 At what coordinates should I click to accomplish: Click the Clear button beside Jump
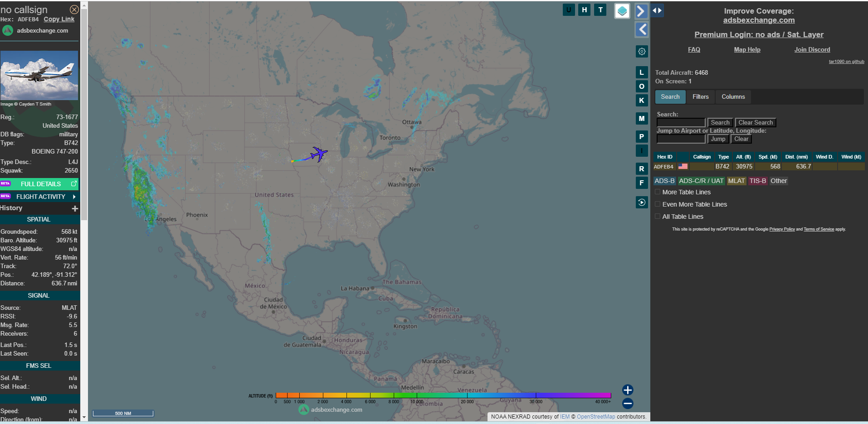pyautogui.click(x=741, y=139)
